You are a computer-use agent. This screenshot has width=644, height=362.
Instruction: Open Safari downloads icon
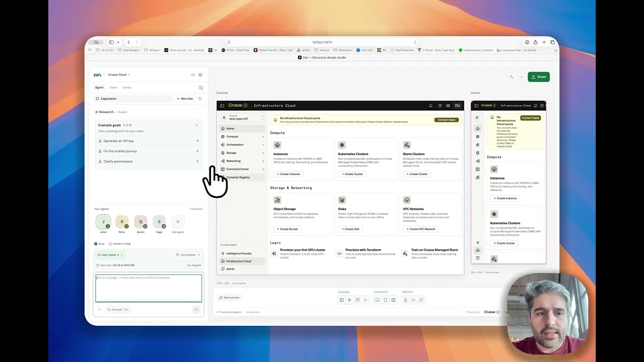tap(527, 42)
